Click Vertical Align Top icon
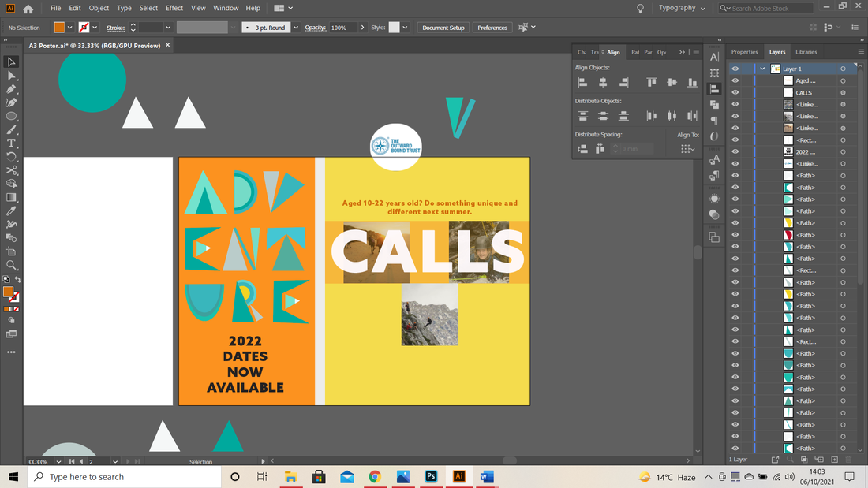Image resolution: width=868 pixels, height=488 pixels. click(651, 83)
